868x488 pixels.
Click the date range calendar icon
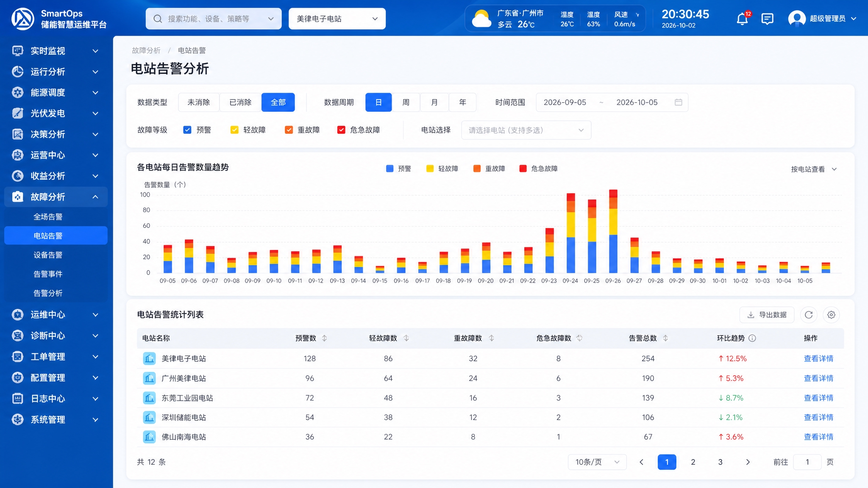click(x=678, y=102)
